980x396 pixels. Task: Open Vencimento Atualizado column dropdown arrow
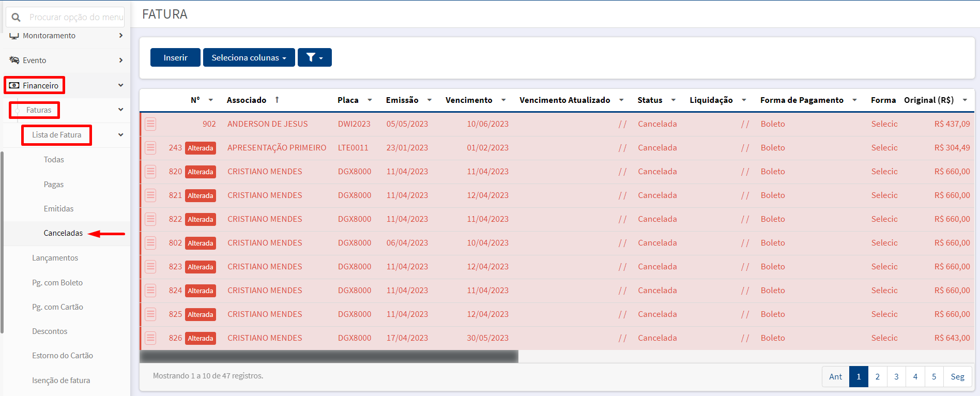pyautogui.click(x=621, y=100)
